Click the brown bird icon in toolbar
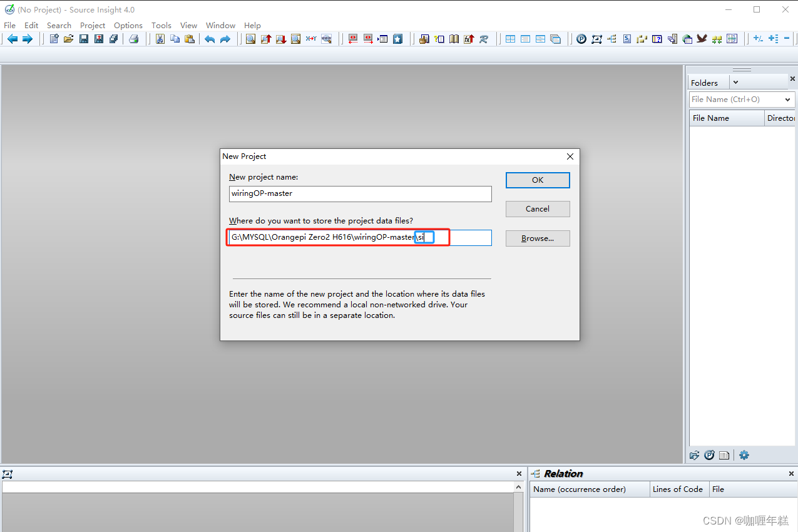 point(702,39)
